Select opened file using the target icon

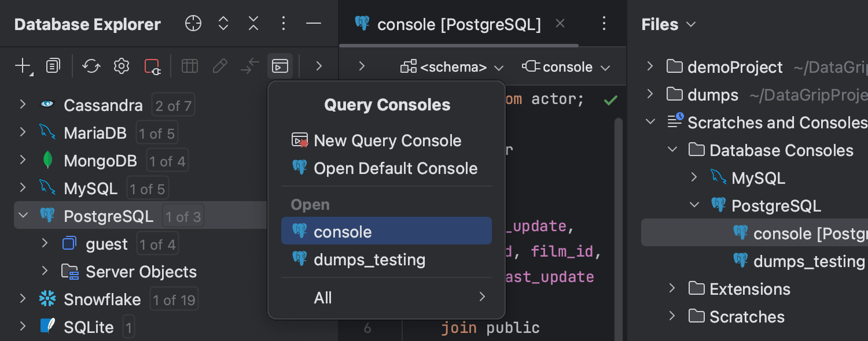coord(193,23)
